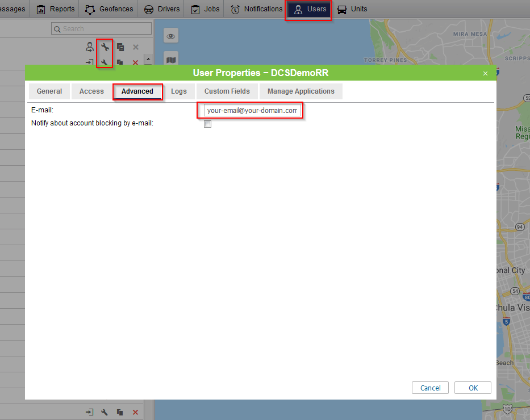Click the map layers icon on the map
530x420 pixels.
171,59
